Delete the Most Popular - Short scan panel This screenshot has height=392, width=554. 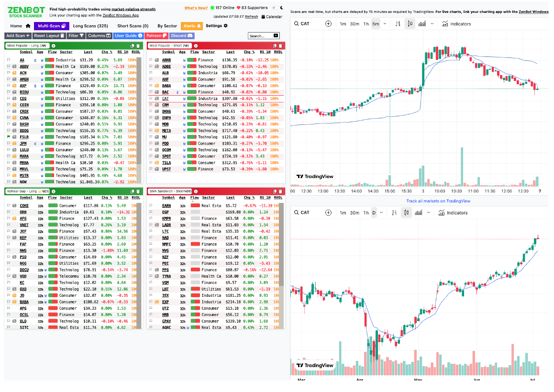point(280,45)
